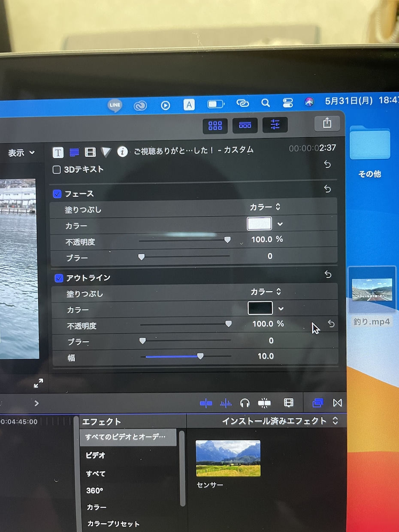Select the カラー effects category

pos(97,507)
